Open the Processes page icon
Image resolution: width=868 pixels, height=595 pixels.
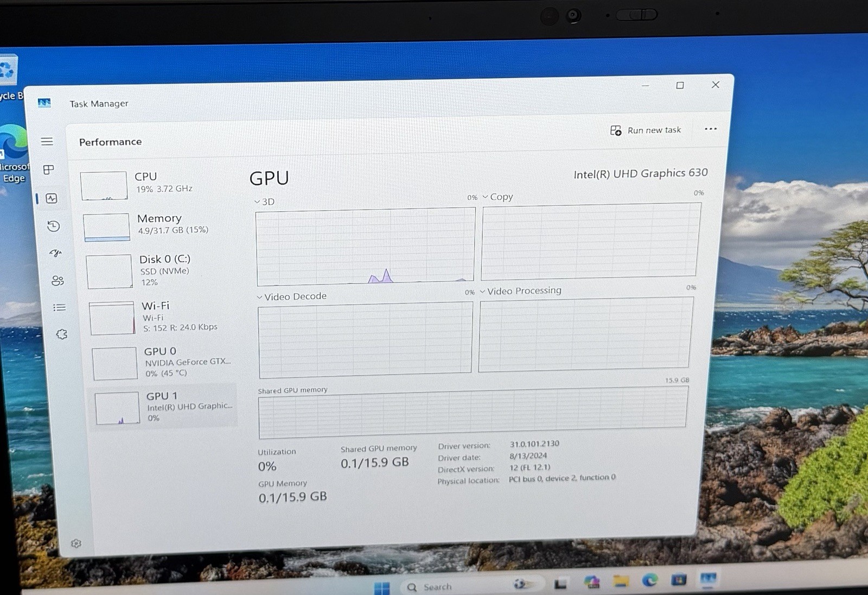pos(49,170)
